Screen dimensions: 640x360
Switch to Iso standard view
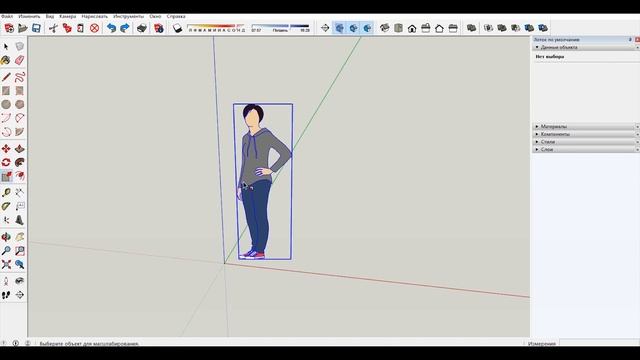(384, 28)
